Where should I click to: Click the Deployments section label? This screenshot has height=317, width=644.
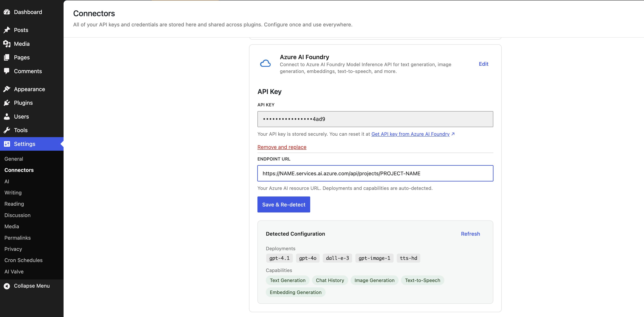(x=280, y=249)
